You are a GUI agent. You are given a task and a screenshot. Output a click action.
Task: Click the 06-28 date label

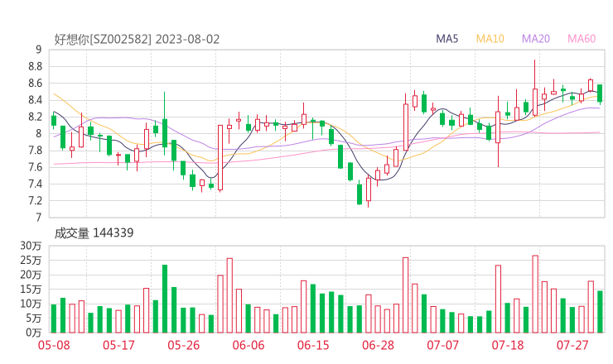[x=378, y=346]
